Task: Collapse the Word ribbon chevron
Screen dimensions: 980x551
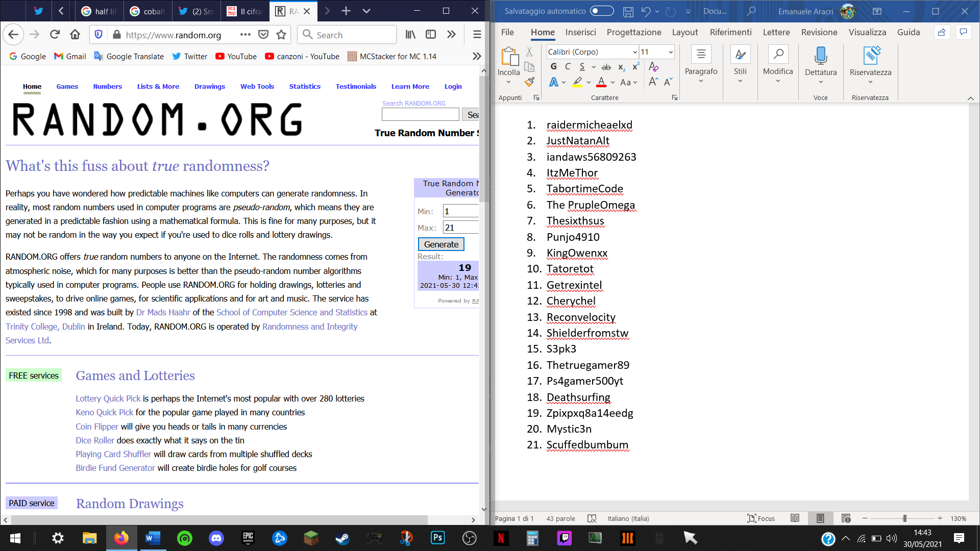Action: point(971,98)
